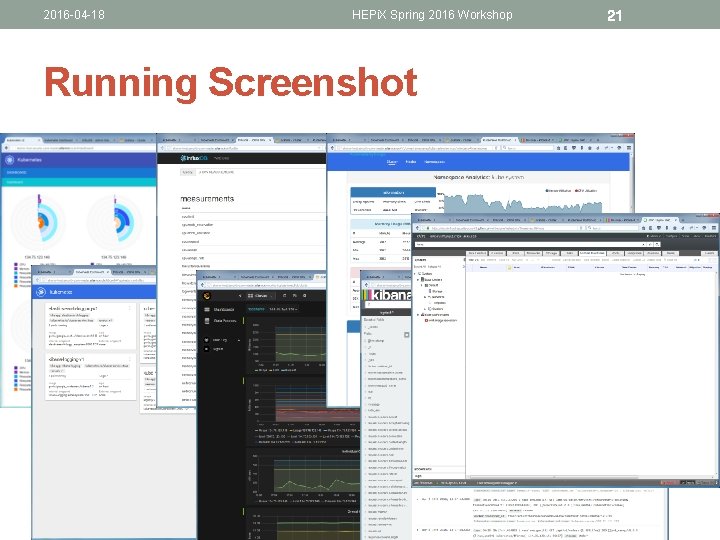
Task: Open the Grafana dashboard picker dropdown labeled Cluster
Action: click(x=260, y=296)
